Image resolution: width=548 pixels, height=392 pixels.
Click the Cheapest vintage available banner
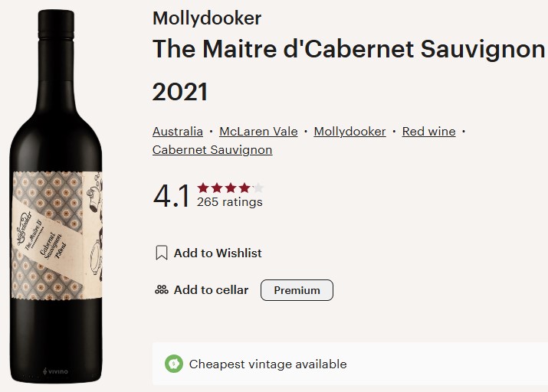(350, 364)
